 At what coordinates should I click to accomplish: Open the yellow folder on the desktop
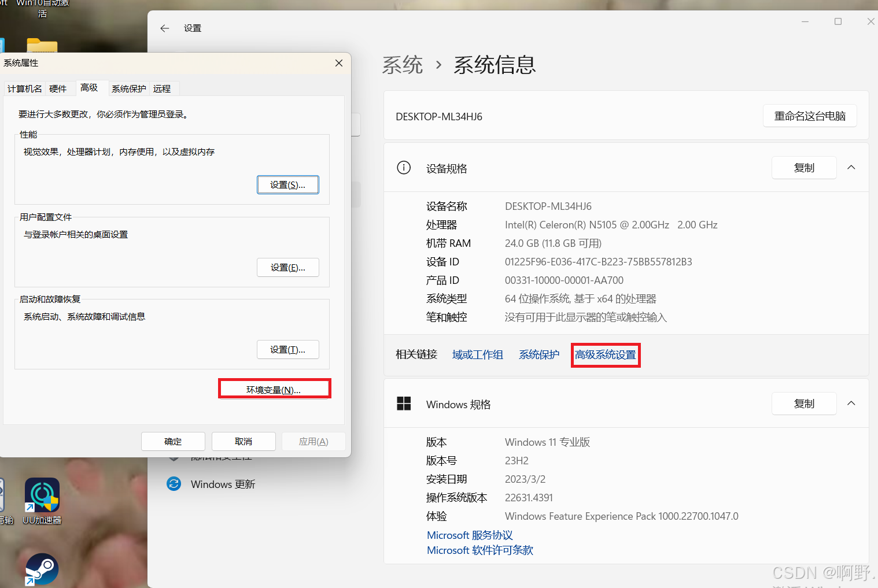click(42, 46)
